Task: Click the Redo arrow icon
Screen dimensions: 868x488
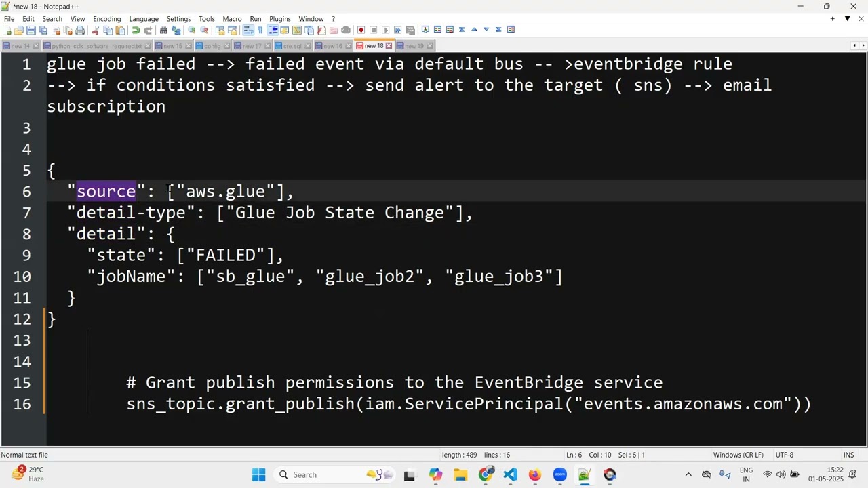Action: coord(148,30)
